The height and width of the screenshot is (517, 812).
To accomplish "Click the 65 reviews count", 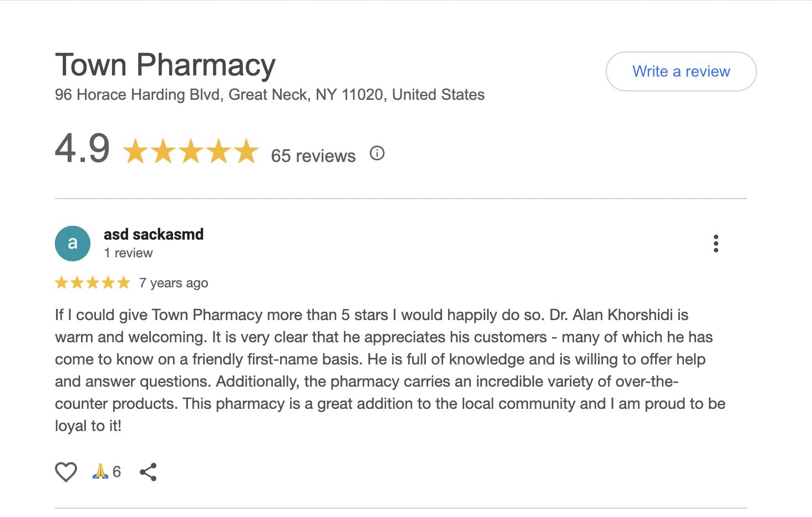I will (x=313, y=156).
